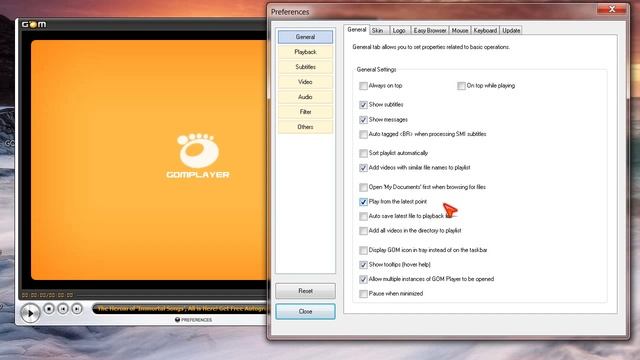Click the Stop button in GOM Player
This screenshot has height=360, width=640.
49,309
